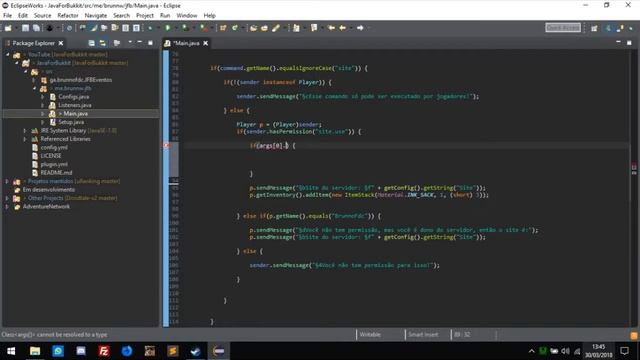Screen dimensions: 640x360
Task: Click the Open Task icon beside Open Type
Action: coord(264,28)
